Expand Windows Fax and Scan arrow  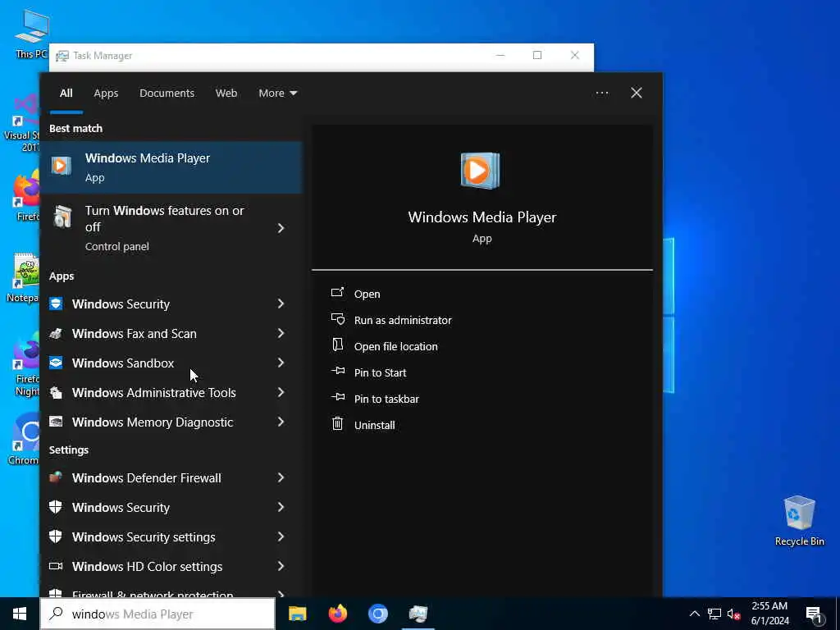pyautogui.click(x=281, y=333)
